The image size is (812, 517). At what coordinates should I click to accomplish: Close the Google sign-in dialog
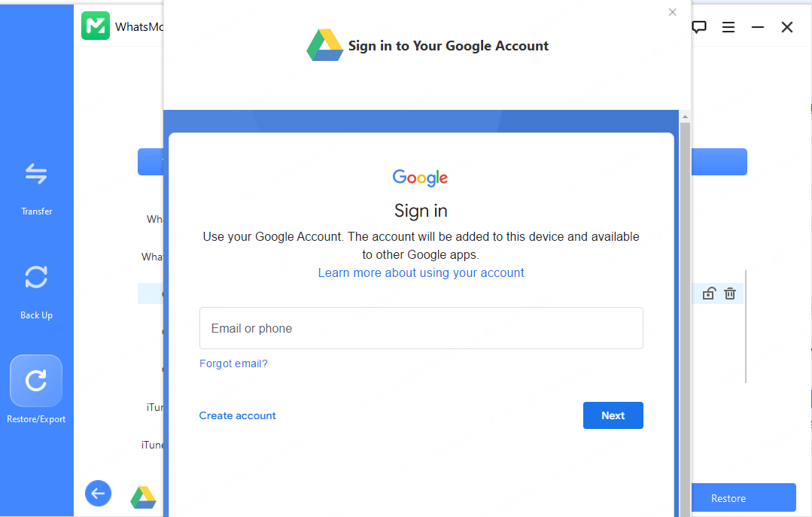pos(673,12)
